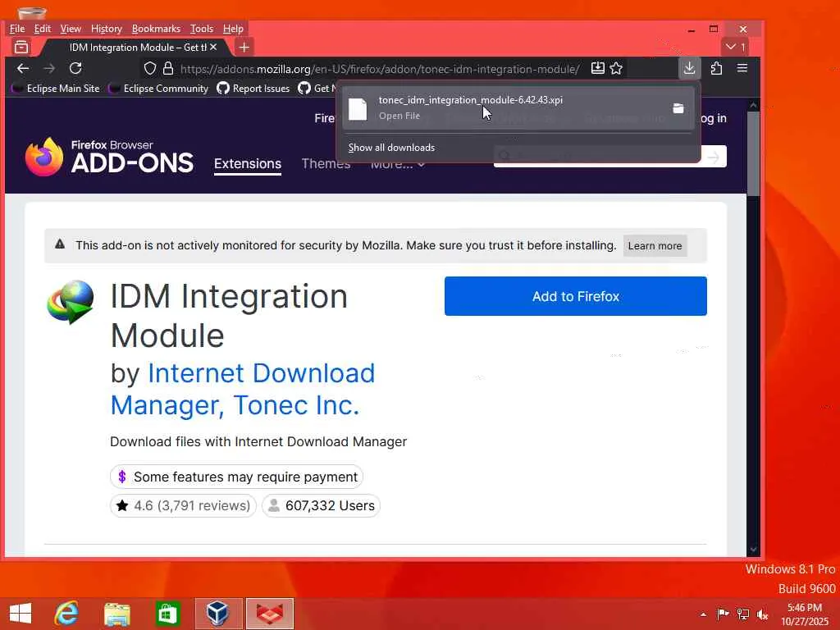Click the Add to Firefox button
This screenshot has width=840, height=630.
tap(575, 296)
